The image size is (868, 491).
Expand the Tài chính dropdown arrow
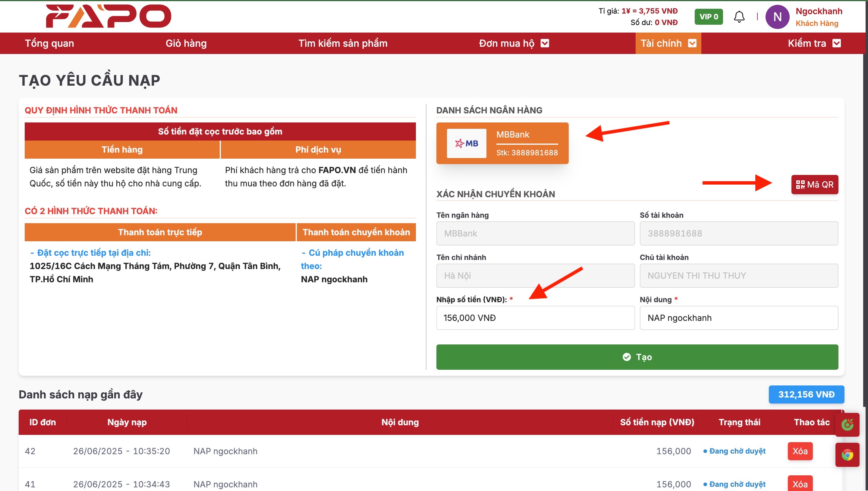(692, 43)
